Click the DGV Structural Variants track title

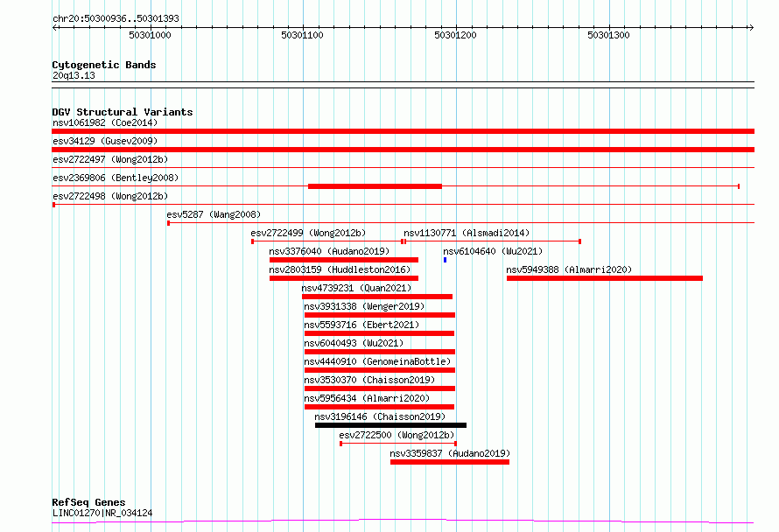[123, 112]
